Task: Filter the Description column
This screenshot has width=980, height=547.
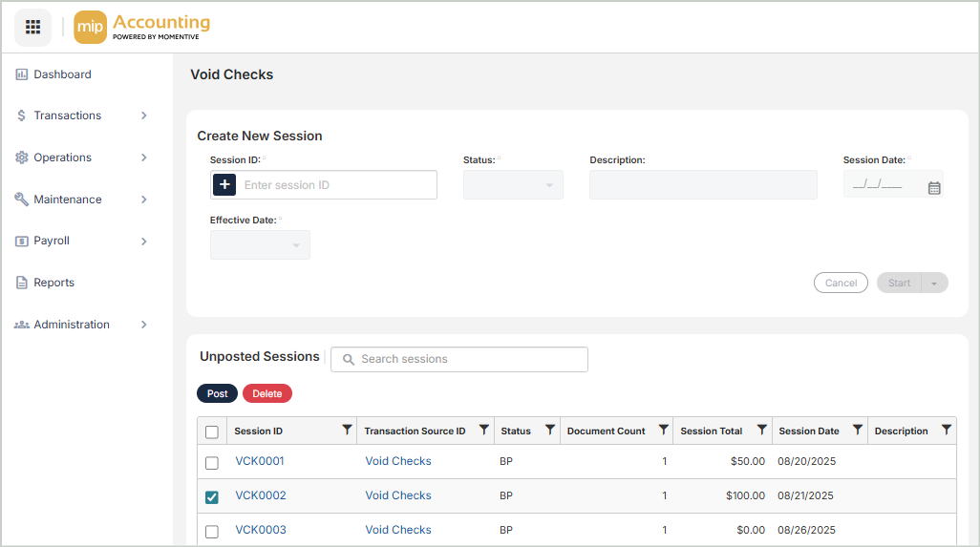Action: click(946, 431)
